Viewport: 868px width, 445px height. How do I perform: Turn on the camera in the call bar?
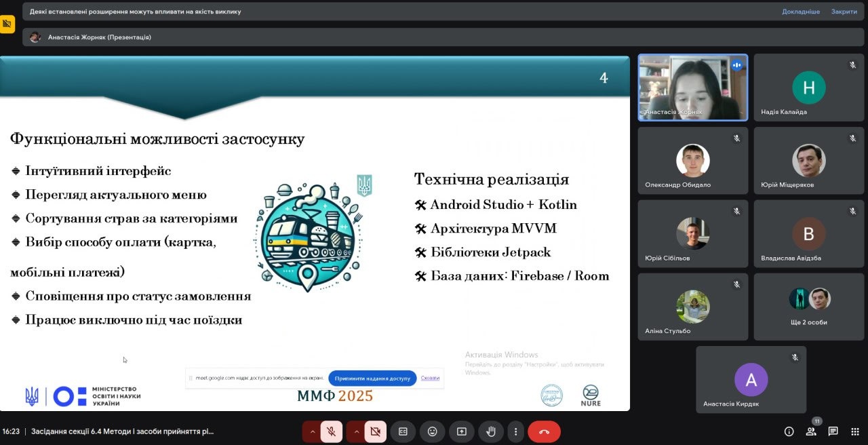click(375, 431)
